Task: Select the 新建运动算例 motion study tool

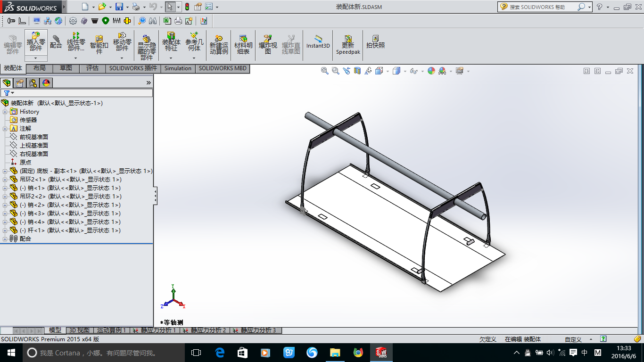Action: click(x=219, y=44)
